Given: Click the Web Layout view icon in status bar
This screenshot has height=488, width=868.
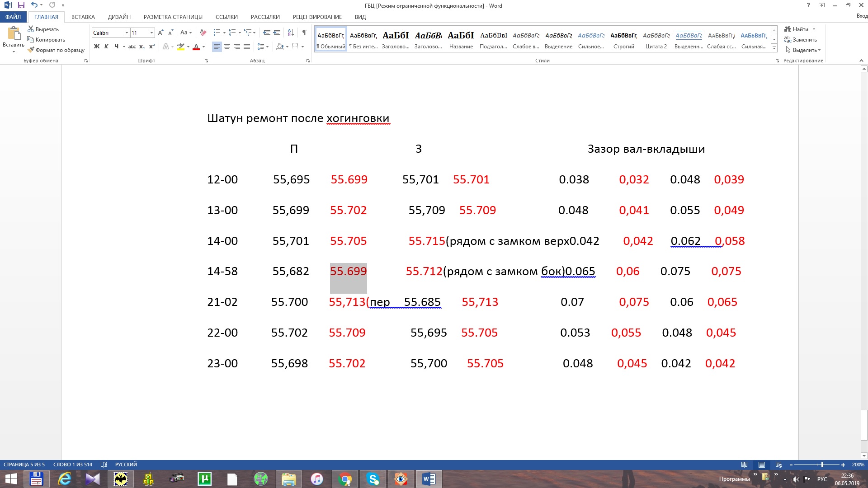Looking at the screenshot, I should (x=778, y=465).
